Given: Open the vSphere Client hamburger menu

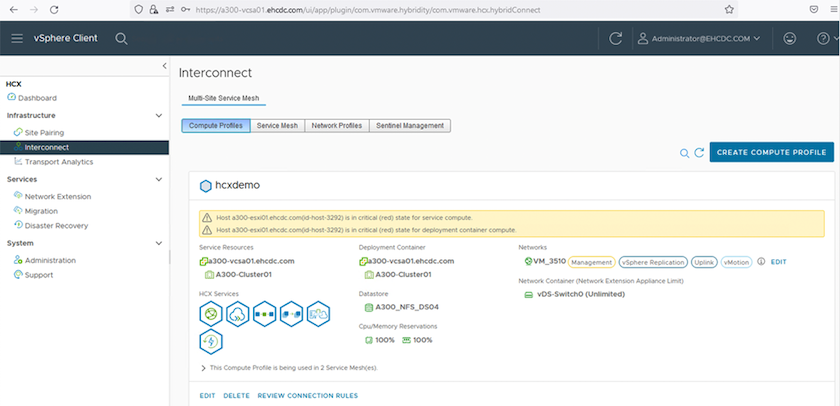Looking at the screenshot, I should [x=17, y=38].
